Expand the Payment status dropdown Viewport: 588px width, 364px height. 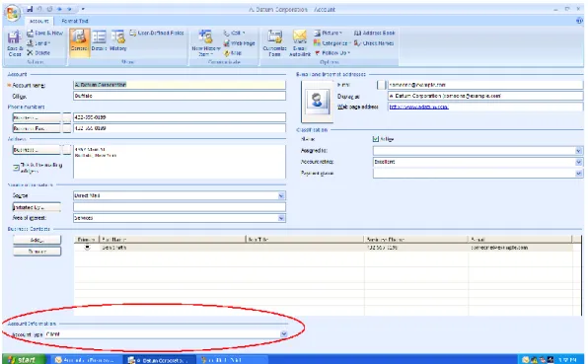(x=578, y=174)
